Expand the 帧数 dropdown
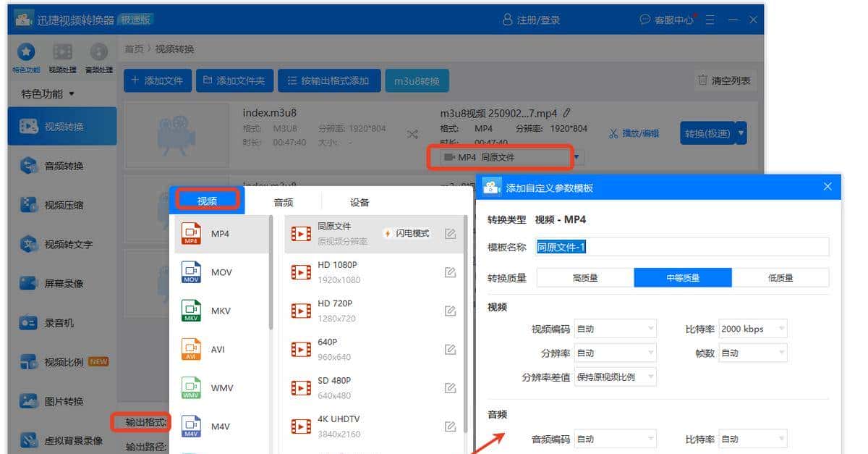Viewport: 868px width, 454px height. (x=752, y=353)
